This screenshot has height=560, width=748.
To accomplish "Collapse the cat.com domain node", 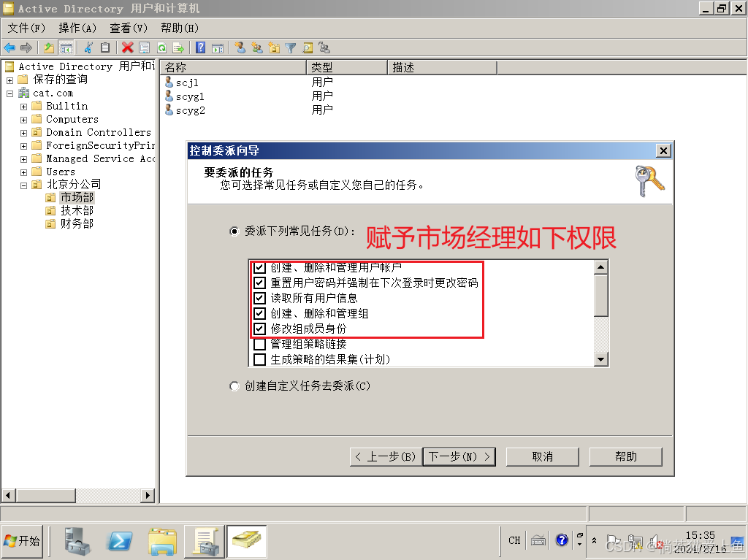I will 9,93.
